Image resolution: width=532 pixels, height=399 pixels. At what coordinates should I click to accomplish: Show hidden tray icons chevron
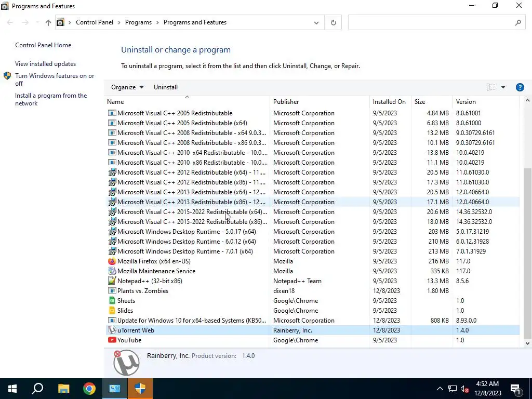(440, 389)
